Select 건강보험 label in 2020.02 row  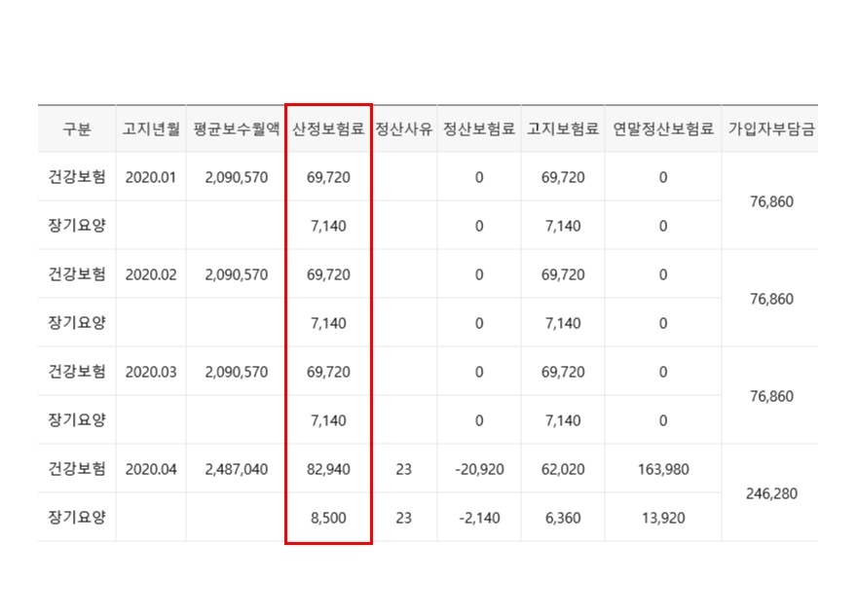pyautogui.click(x=77, y=274)
